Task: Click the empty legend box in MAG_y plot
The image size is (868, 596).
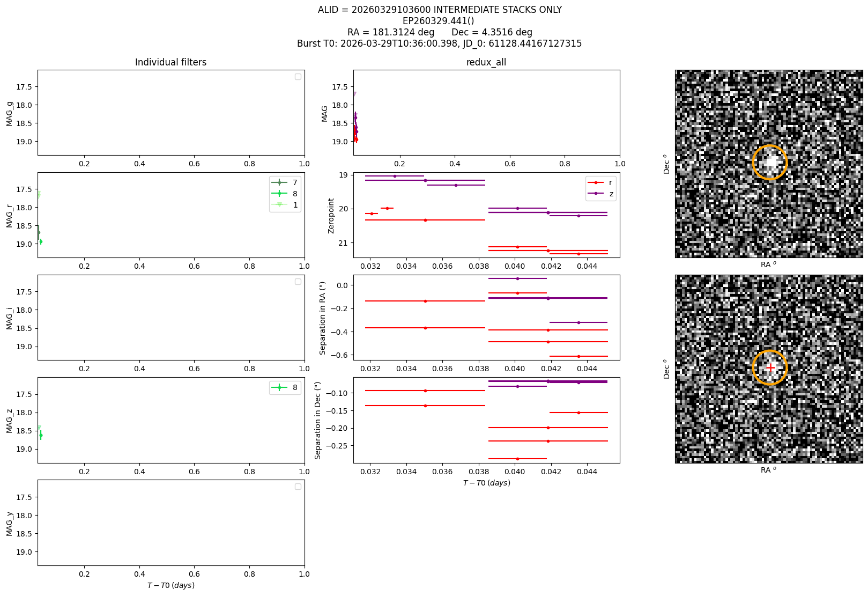Action: [298, 487]
